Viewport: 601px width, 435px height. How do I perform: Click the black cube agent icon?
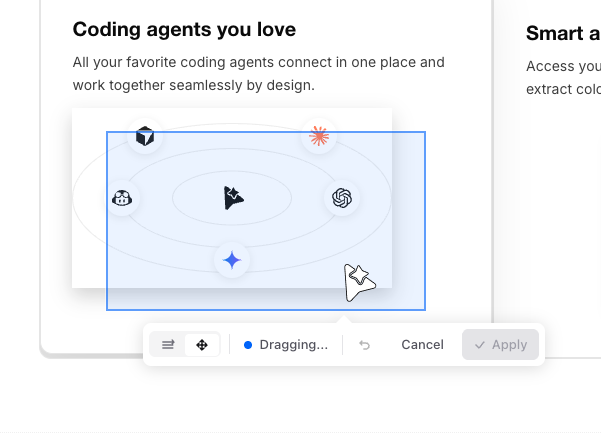(x=145, y=136)
